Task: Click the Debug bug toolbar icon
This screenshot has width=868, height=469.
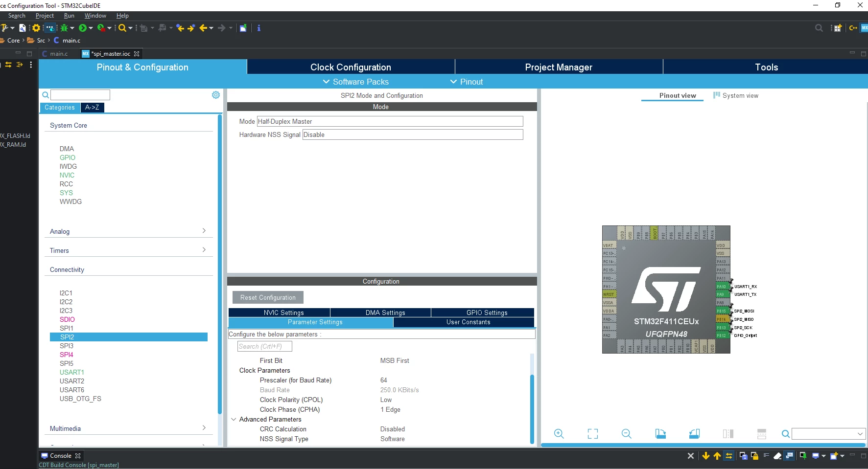Action: pos(64,28)
